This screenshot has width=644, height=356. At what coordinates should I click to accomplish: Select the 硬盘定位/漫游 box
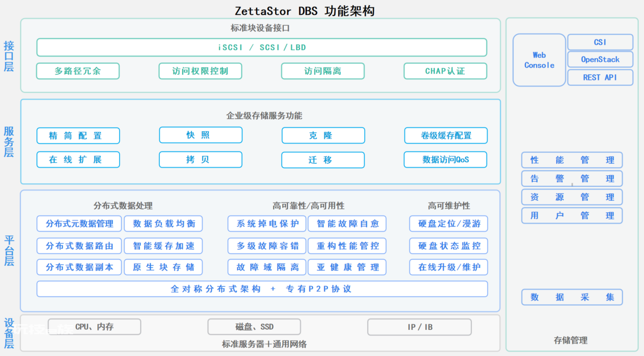click(449, 224)
